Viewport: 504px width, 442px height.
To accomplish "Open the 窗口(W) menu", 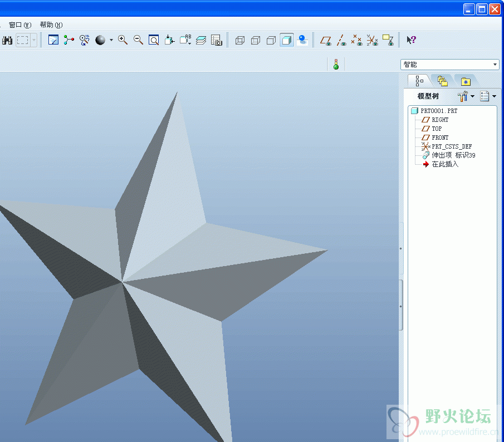I will point(19,24).
